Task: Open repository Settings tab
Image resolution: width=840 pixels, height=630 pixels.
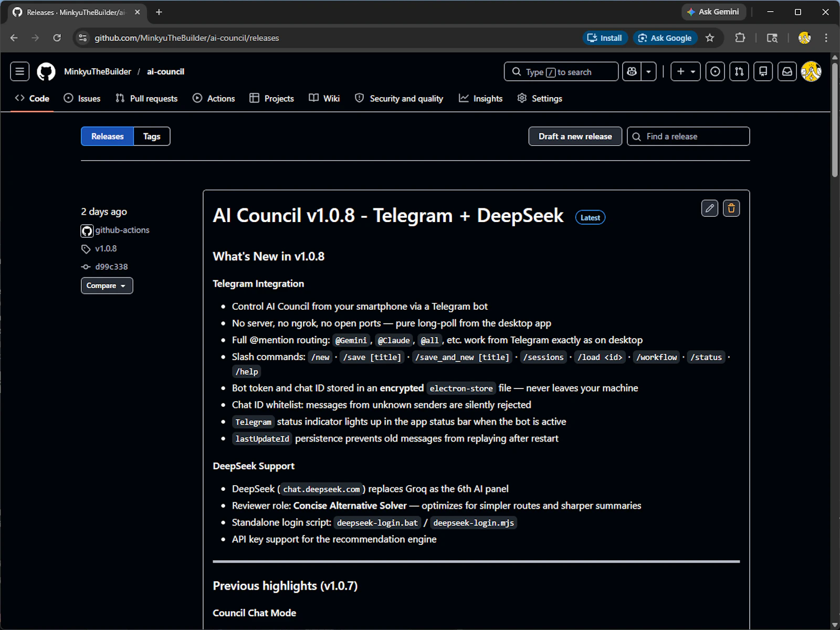Action: pyautogui.click(x=539, y=98)
